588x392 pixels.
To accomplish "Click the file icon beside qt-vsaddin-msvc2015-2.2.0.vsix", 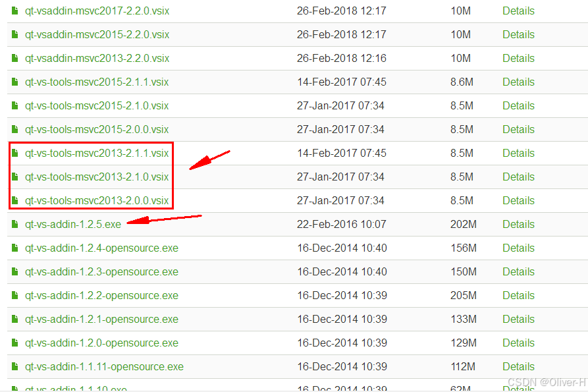I will point(14,34).
